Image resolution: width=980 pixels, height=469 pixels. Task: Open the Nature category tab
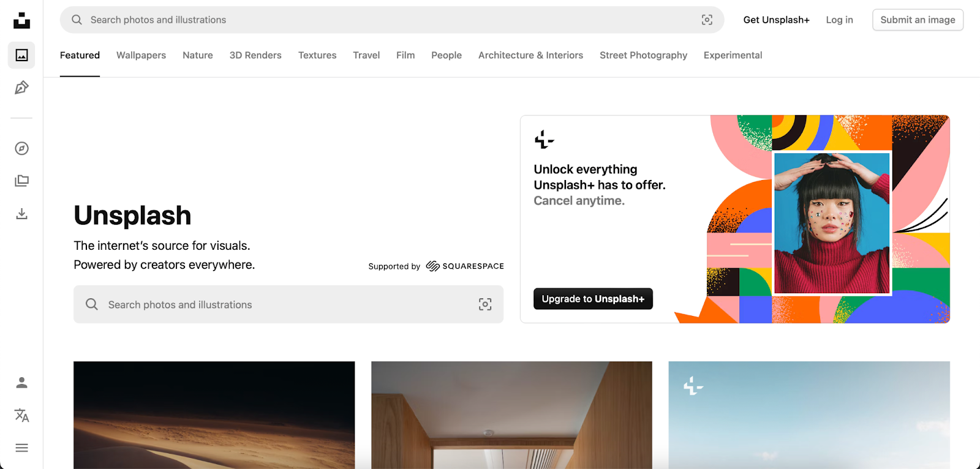198,55
